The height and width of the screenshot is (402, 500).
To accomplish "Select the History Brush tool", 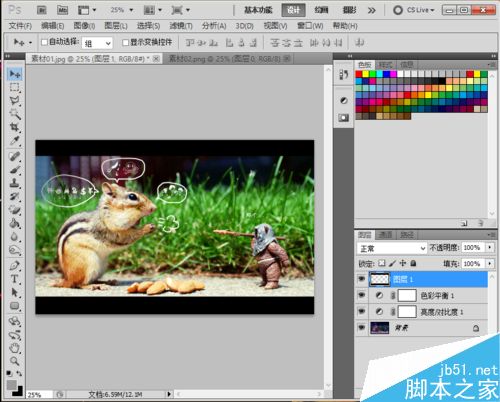I will point(15,196).
